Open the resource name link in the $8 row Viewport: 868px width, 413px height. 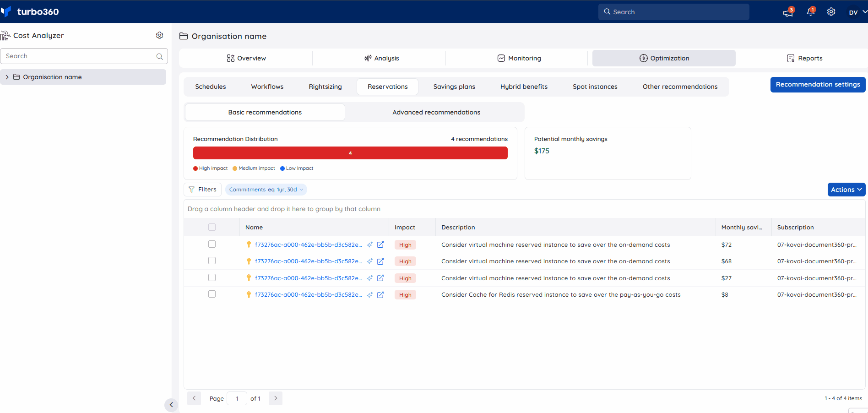(x=308, y=295)
